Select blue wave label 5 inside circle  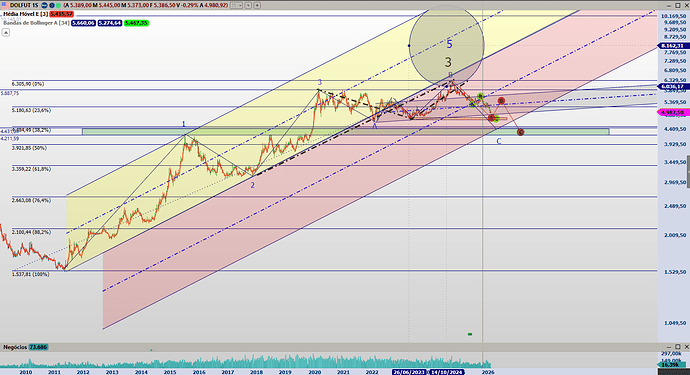pyautogui.click(x=449, y=44)
